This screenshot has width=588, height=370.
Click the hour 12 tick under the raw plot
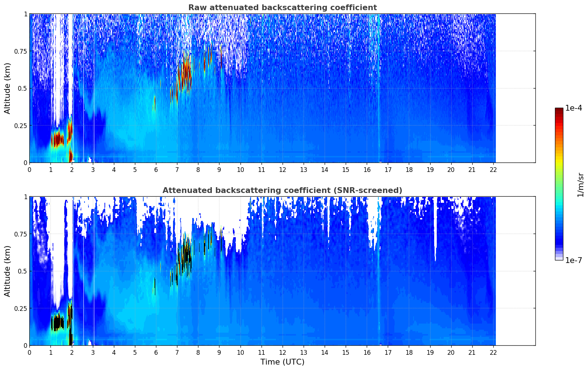(x=283, y=169)
